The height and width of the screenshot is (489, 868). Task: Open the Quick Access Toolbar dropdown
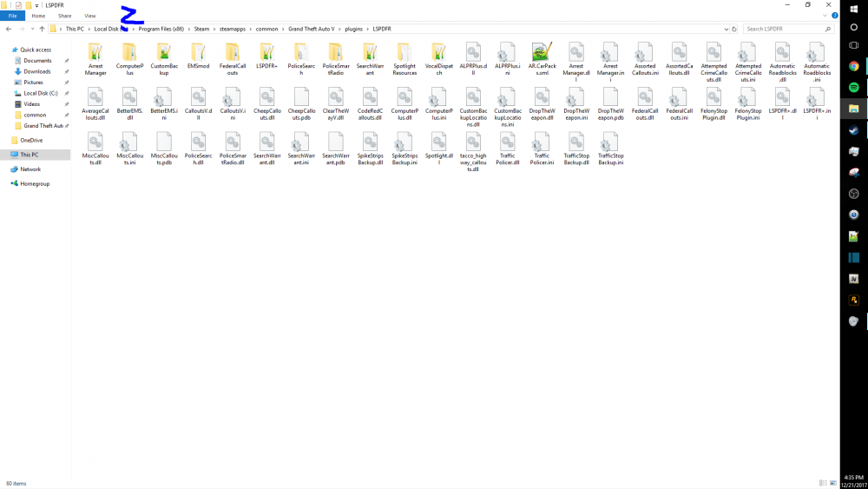36,5
